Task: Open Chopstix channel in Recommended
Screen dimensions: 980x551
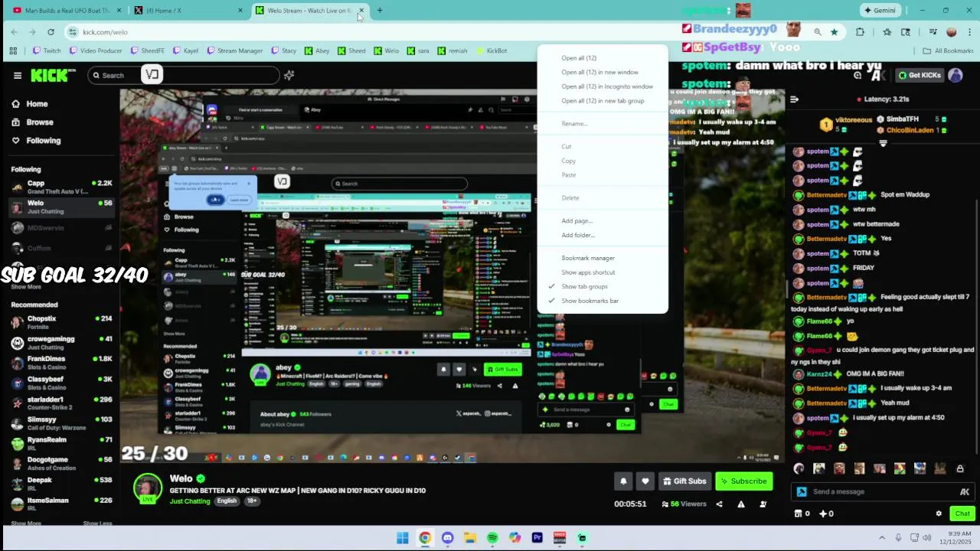Action: pyautogui.click(x=61, y=323)
